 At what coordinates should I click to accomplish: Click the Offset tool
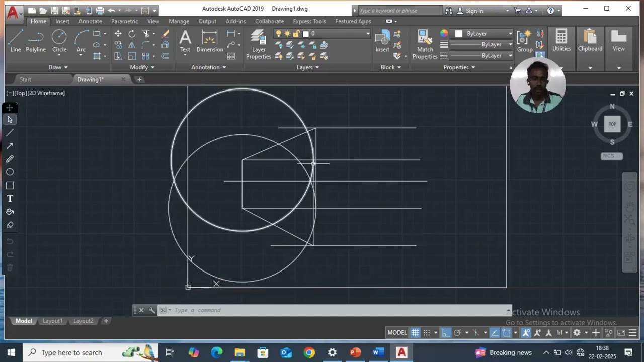[165, 56]
